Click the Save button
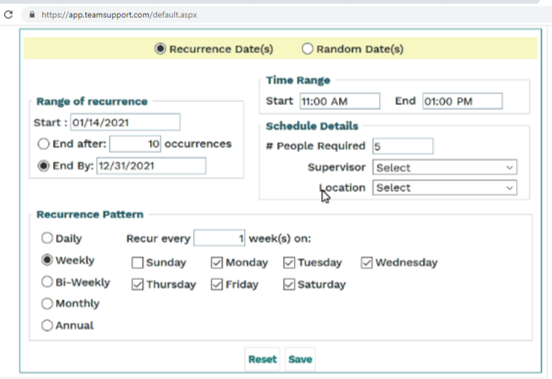 click(300, 359)
